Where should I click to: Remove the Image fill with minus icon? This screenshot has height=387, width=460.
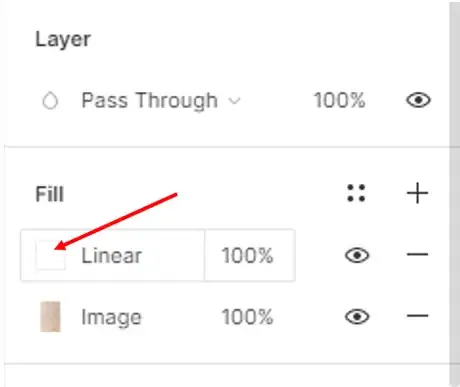click(417, 315)
